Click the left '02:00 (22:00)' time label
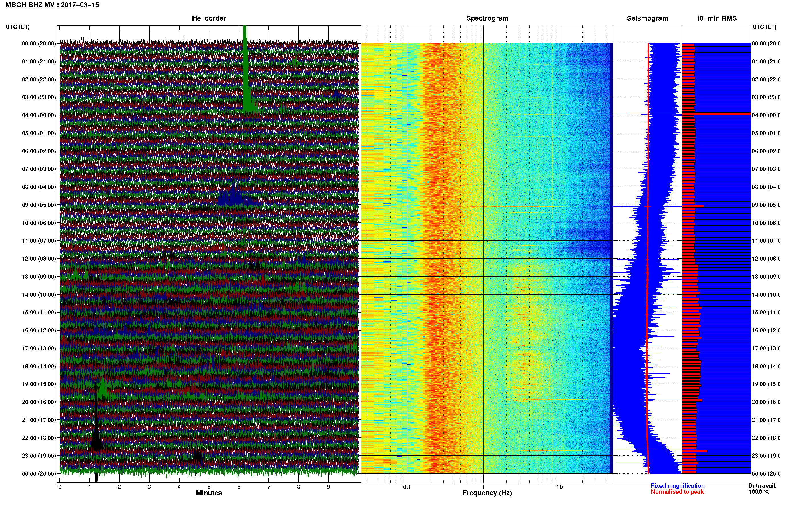 39,79
